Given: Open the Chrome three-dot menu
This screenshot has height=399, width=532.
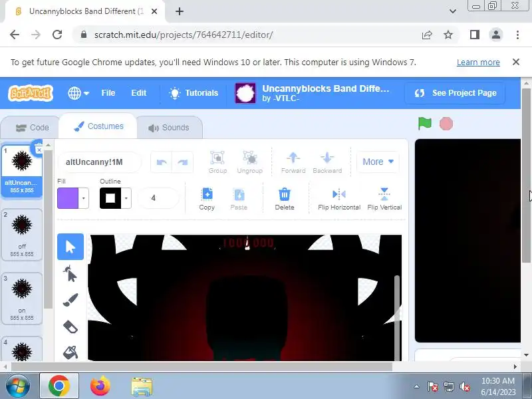Looking at the screenshot, I should (517, 35).
